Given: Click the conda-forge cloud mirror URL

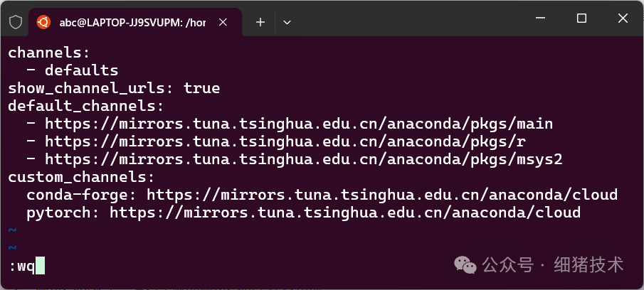Looking at the screenshot, I should (382, 195).
